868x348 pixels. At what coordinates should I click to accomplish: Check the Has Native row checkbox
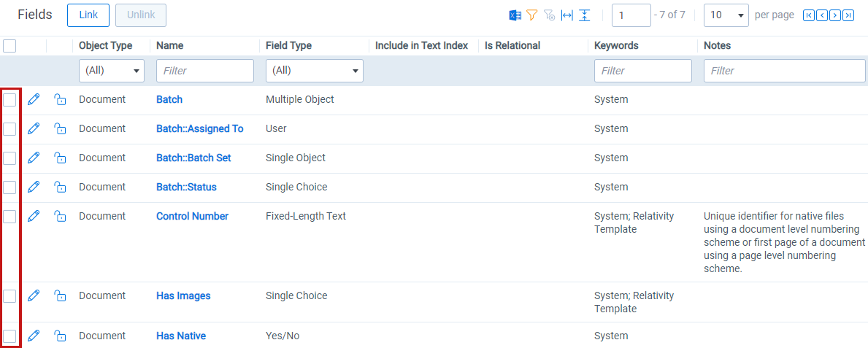(9, 336)
